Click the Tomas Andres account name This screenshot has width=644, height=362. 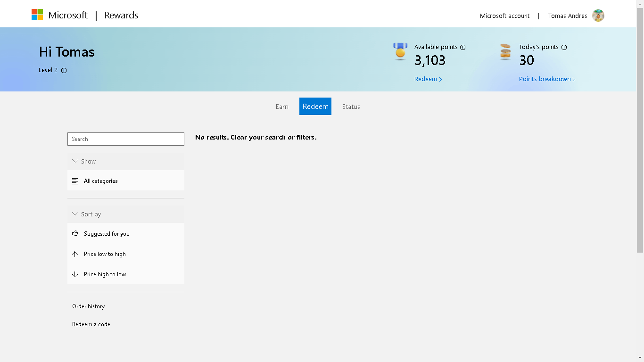click(x=568, y=16)
